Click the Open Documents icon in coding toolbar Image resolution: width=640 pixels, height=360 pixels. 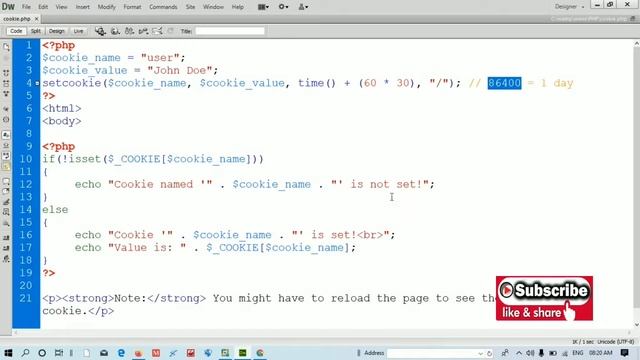click(x=6, y=47)
